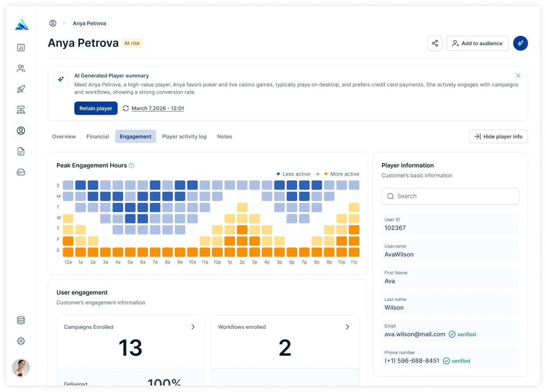Click the Retain player button

click(x=96, y=108)
